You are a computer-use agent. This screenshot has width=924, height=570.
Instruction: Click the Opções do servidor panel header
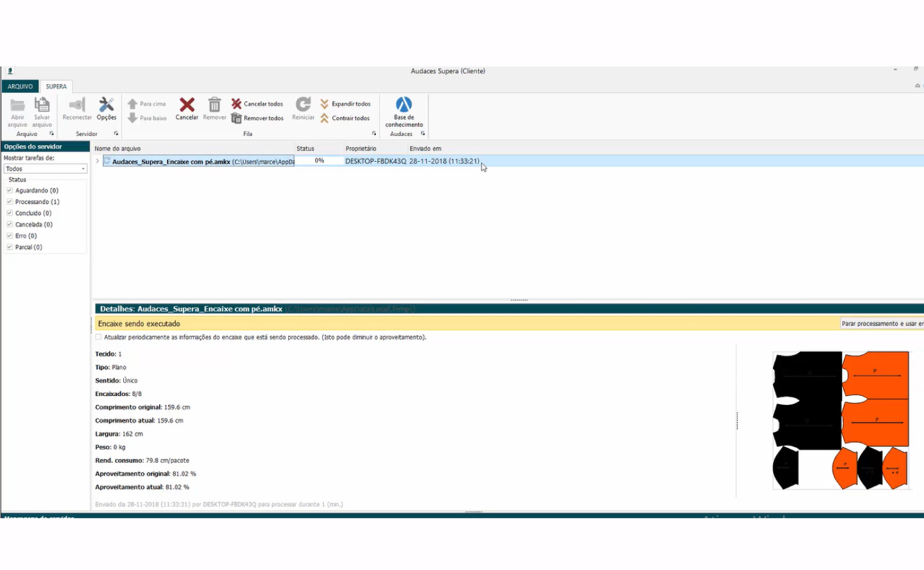(45, 146)
